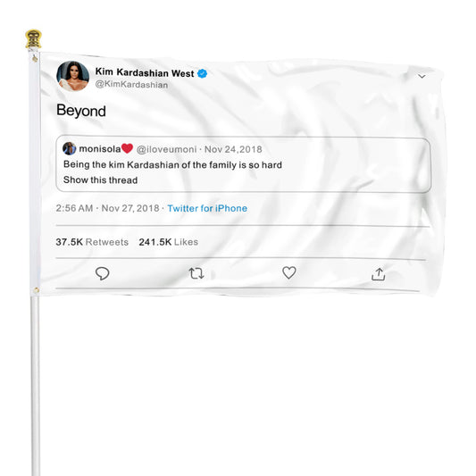476x476 pixels.
Task: Open the round Kim Kardashian West profile photo
Action: (x=73, y=76)
